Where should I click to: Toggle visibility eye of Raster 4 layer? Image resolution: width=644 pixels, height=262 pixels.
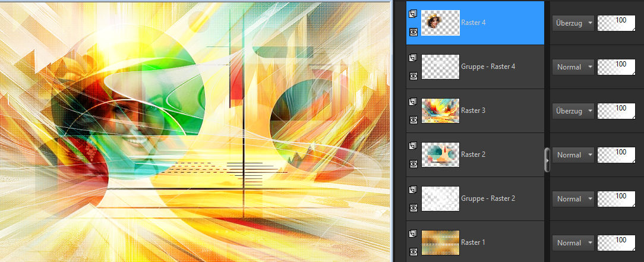pyautogui.click(x=413, y=32)
